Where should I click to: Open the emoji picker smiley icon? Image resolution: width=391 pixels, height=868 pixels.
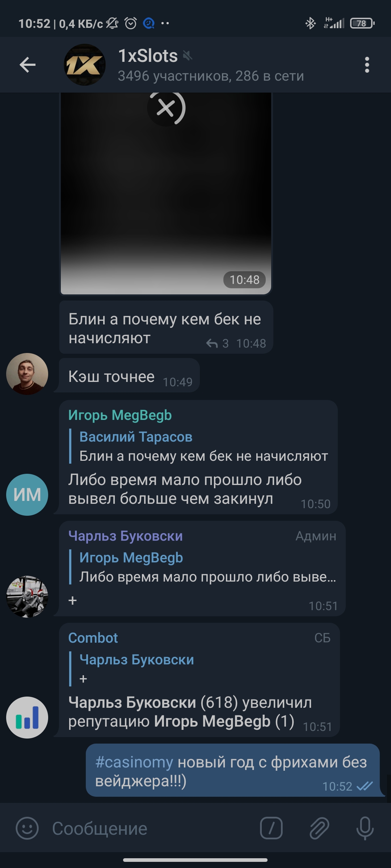point(27,828)
